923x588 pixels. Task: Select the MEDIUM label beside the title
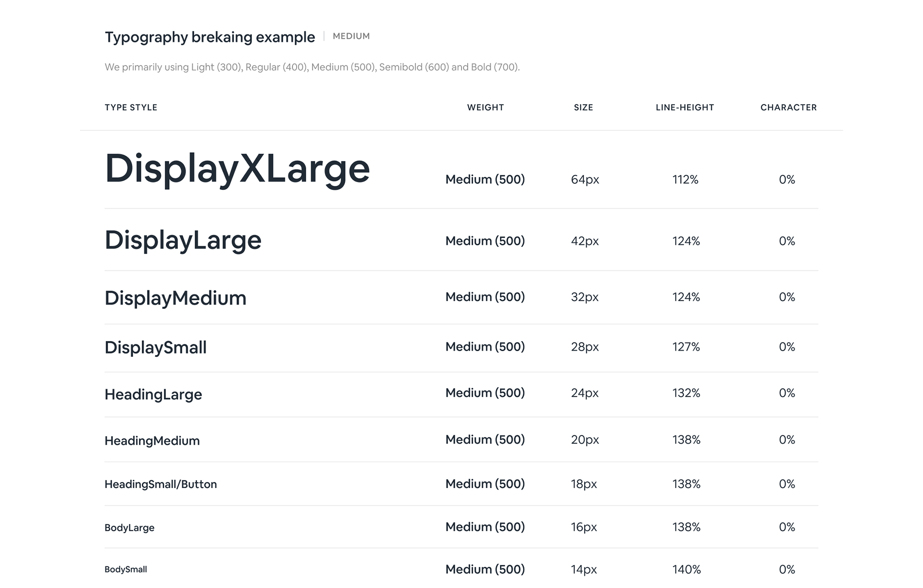[351, 36]
